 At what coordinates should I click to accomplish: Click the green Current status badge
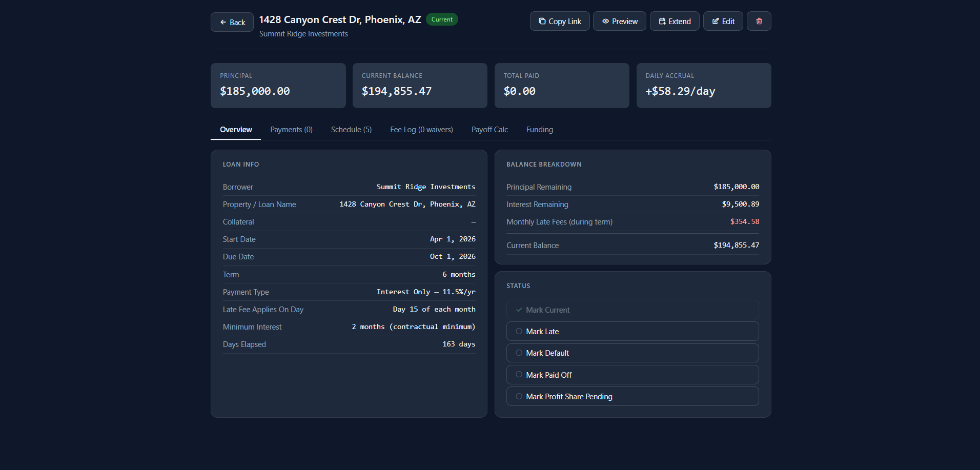pos(442,19)
